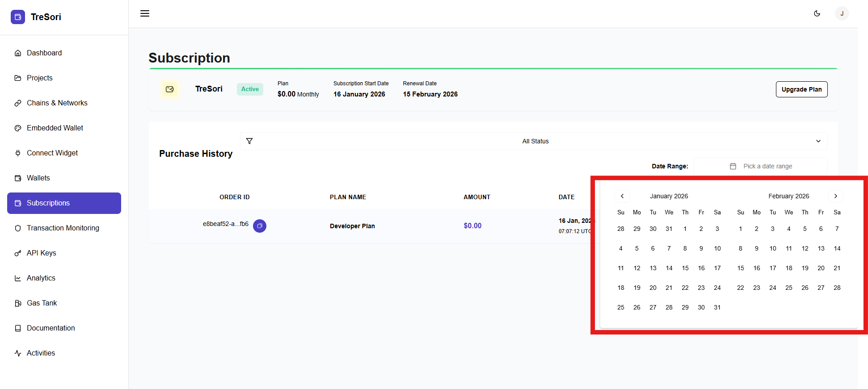Click the Upgrade Plan button
The width and height of the screenshot is (868, 389).
tap(801, 89)
